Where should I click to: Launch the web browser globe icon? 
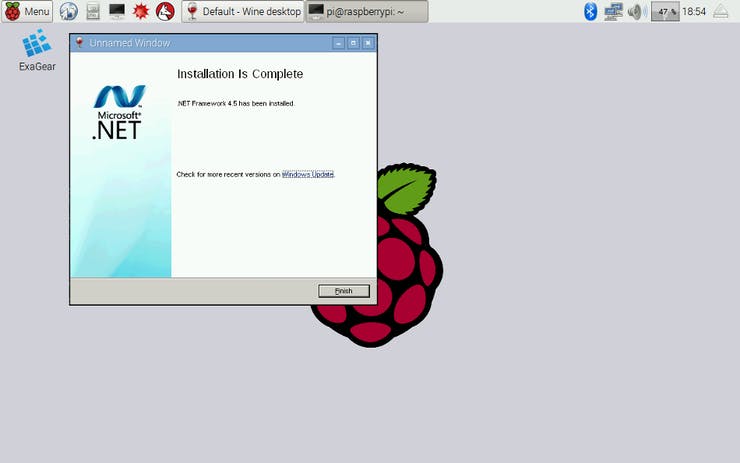(69, 12)
